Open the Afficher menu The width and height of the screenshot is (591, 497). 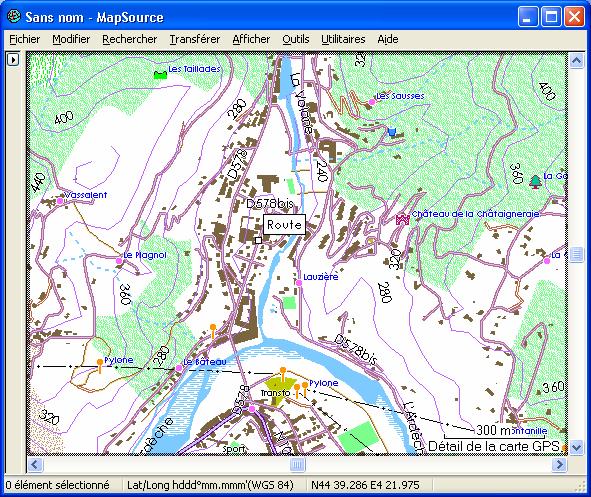point(251,39)
